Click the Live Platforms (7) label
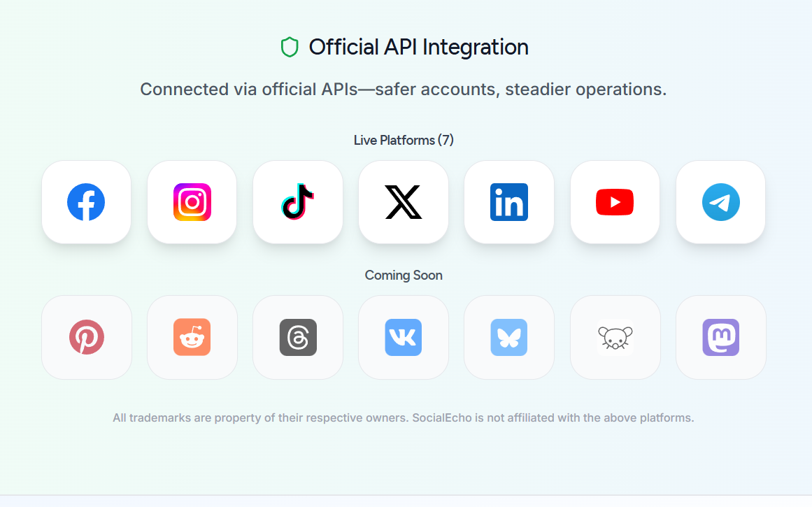This screenshot has height=507, width=812. [x=404, y=141]
